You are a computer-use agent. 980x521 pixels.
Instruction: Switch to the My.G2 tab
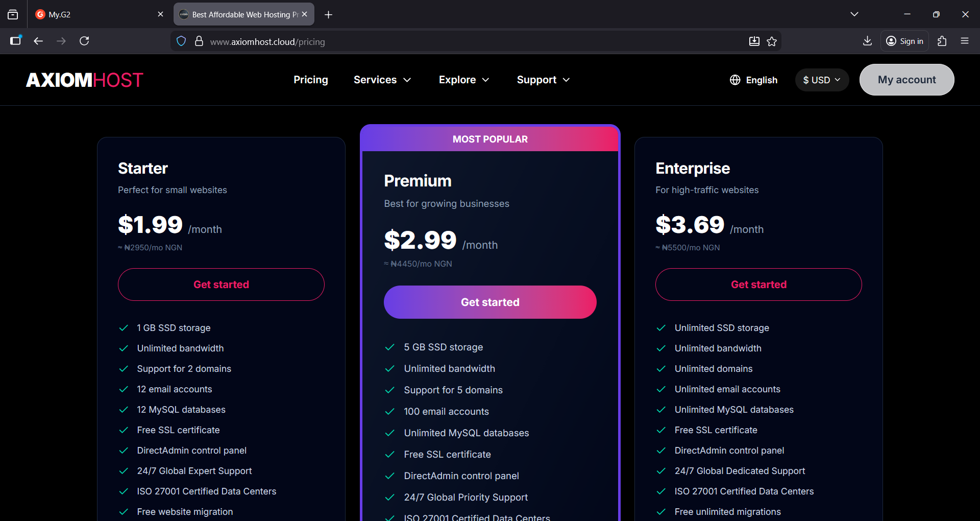click(x=92, y=14)
